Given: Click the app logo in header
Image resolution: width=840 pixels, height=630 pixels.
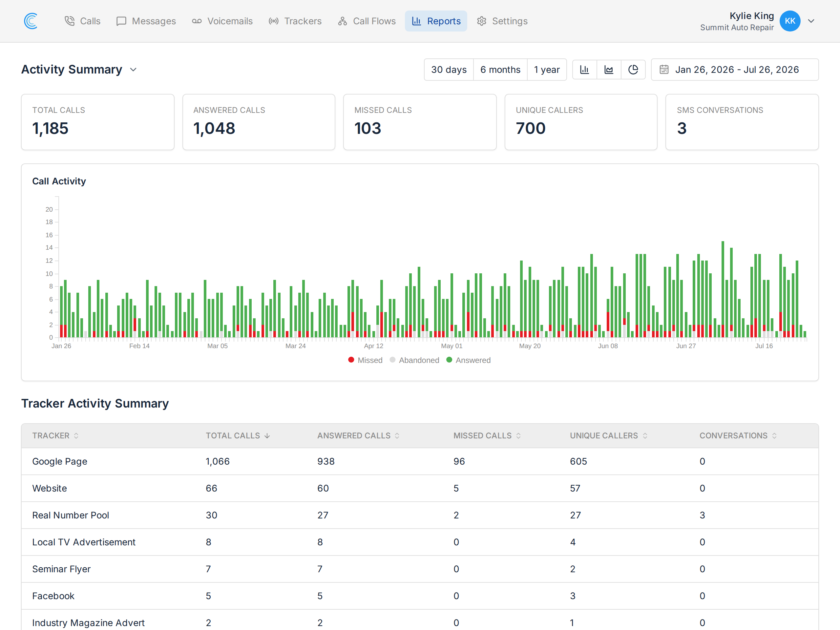Looking at the screenshot, I should (x=31, y=21).
